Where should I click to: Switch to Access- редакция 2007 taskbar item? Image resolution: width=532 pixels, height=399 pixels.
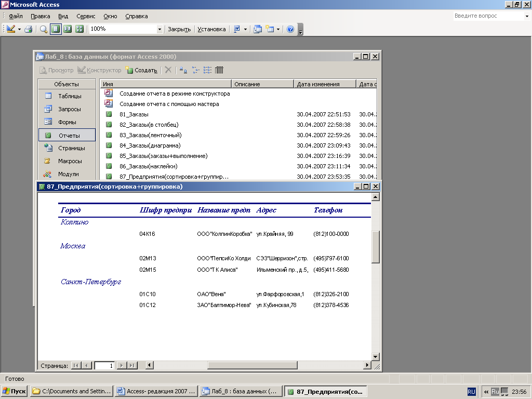(x=157, y=391)
